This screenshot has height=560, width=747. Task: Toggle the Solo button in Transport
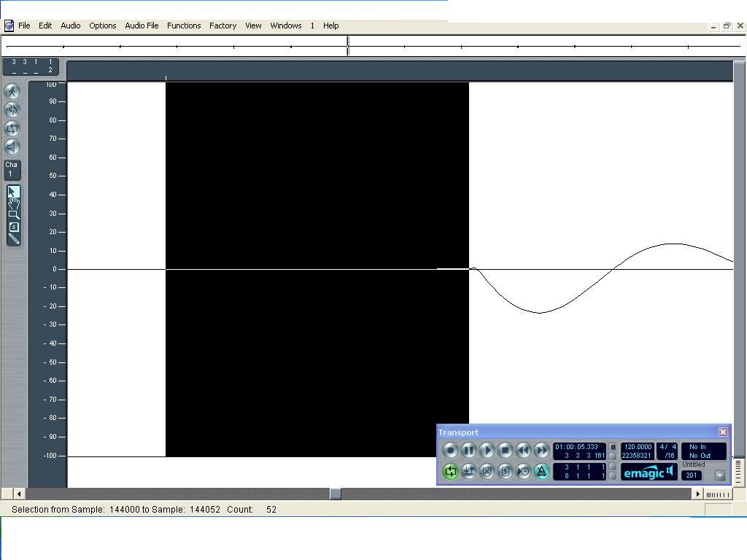pyautogui.click(x=505, y=472)
